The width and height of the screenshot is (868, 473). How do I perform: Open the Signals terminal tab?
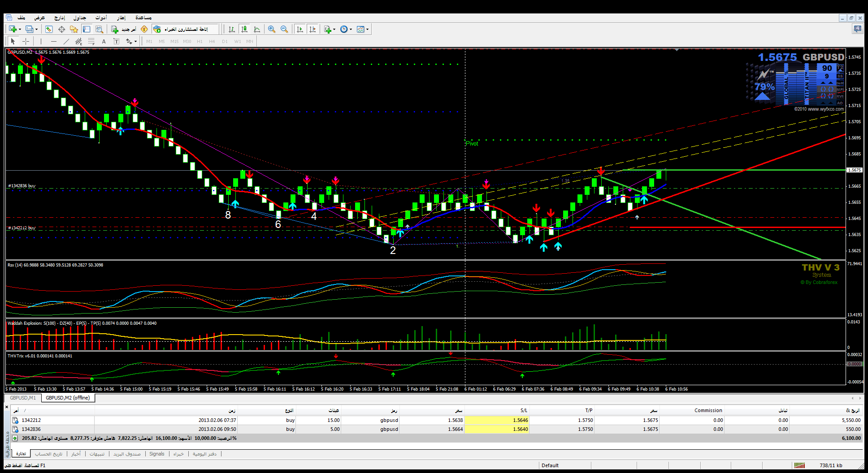click(157, 454)
